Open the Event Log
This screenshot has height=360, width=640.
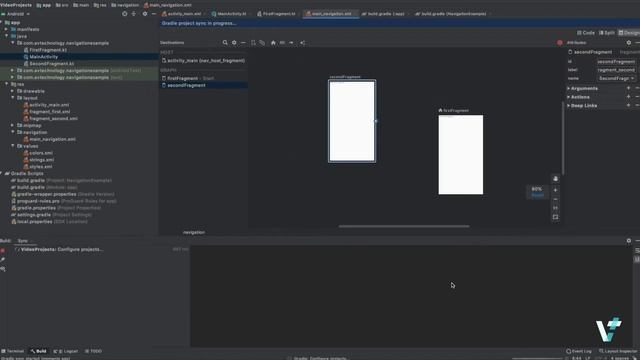579,351
